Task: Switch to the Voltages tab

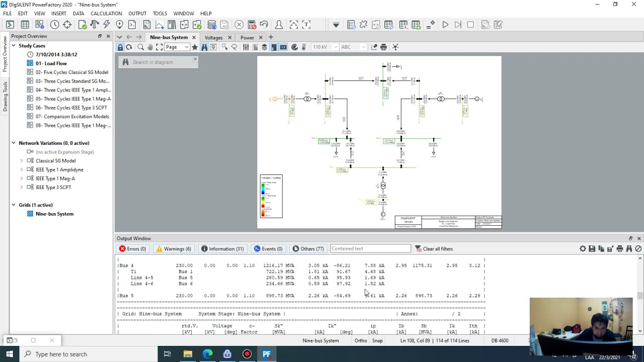Action: click(213, 38)
